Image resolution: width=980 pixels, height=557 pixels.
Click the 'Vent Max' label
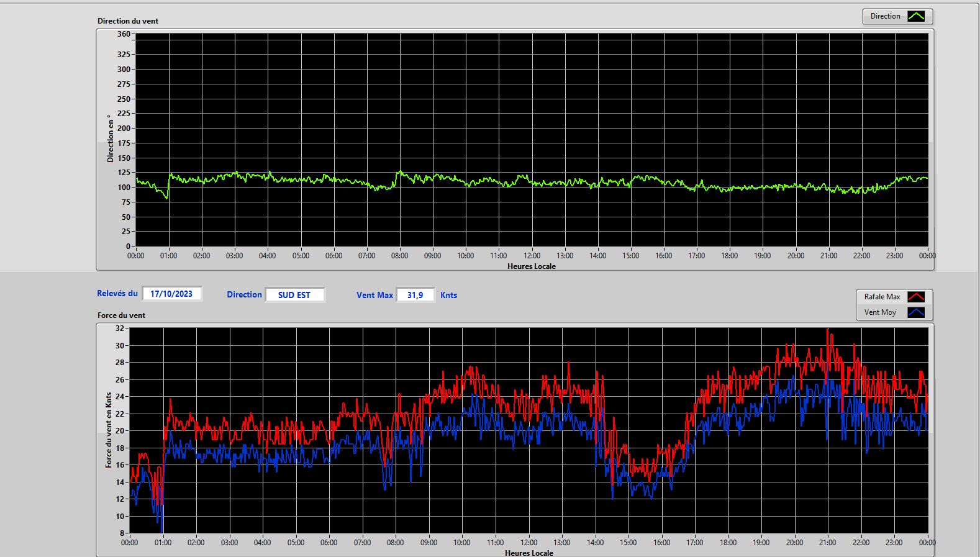pyautogui.click(x=374, y=296)
